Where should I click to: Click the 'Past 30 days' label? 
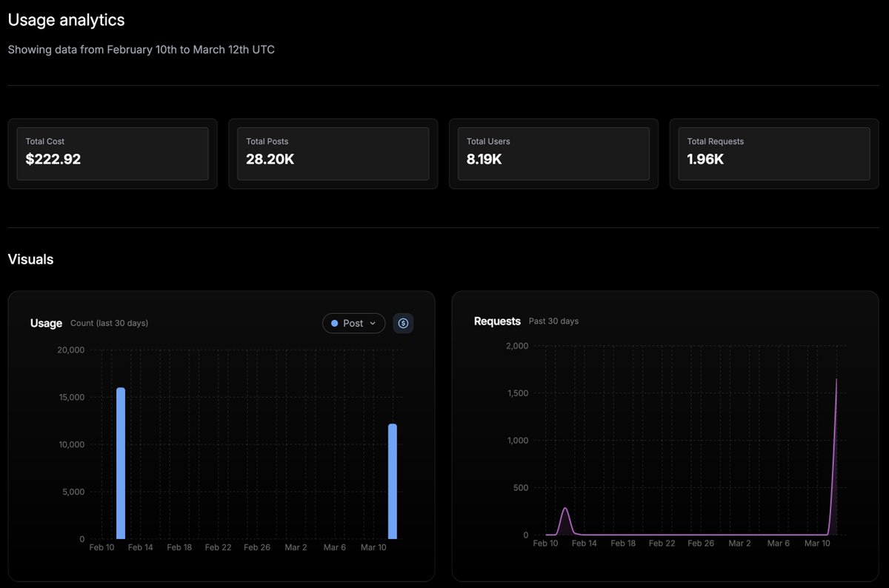[x=553, y=321]
